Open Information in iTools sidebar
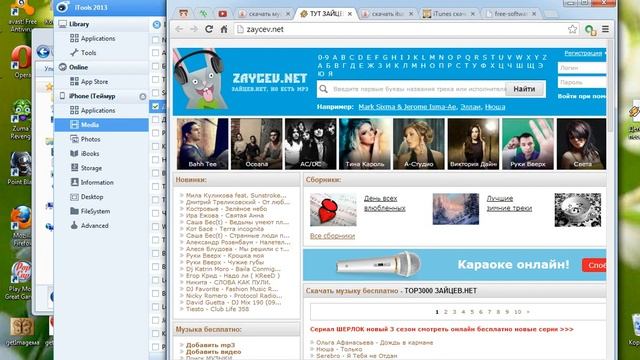Screen dimensions: 640x360 coord(97,182)
